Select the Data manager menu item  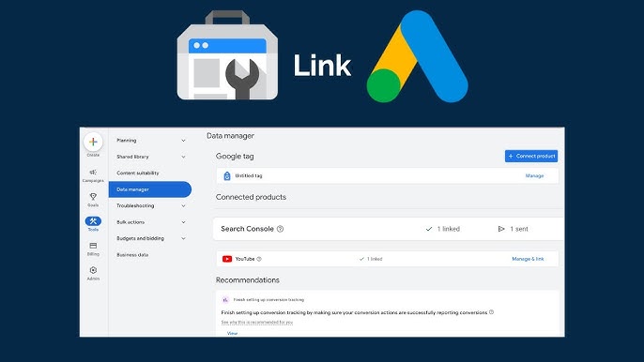point(150,189)
